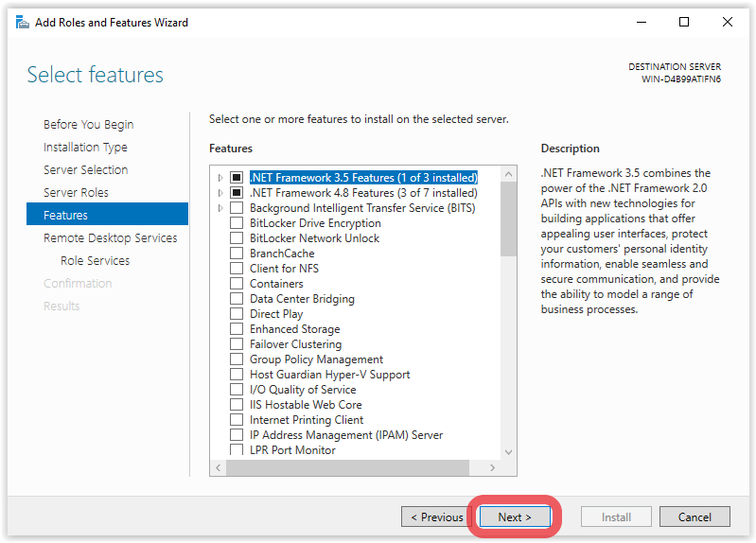Expand Background Intelligent Transfer Service (BITS) node
The width and height of the screenshot is (756, 543).
click(x=220, y=208)
